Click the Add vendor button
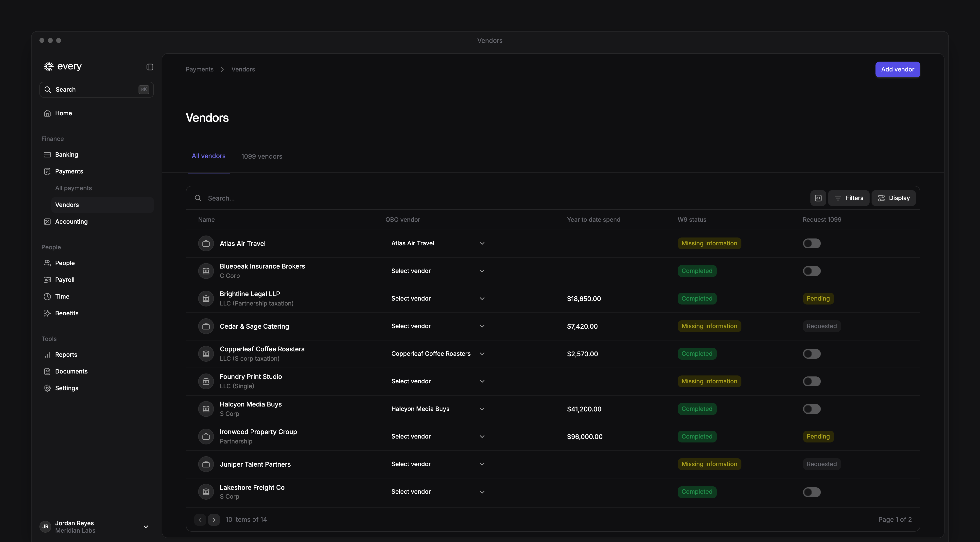980x542 pixels. [897, 70]
